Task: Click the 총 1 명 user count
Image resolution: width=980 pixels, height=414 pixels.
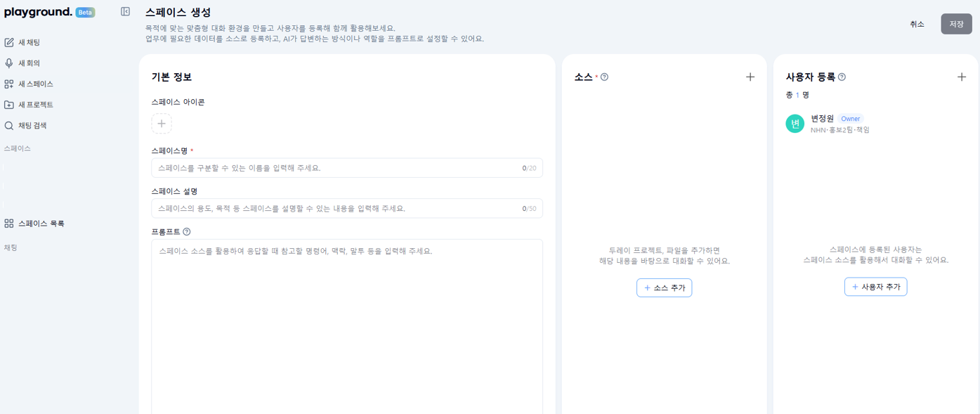Action: pyautogui.click(x=797, y=95)
